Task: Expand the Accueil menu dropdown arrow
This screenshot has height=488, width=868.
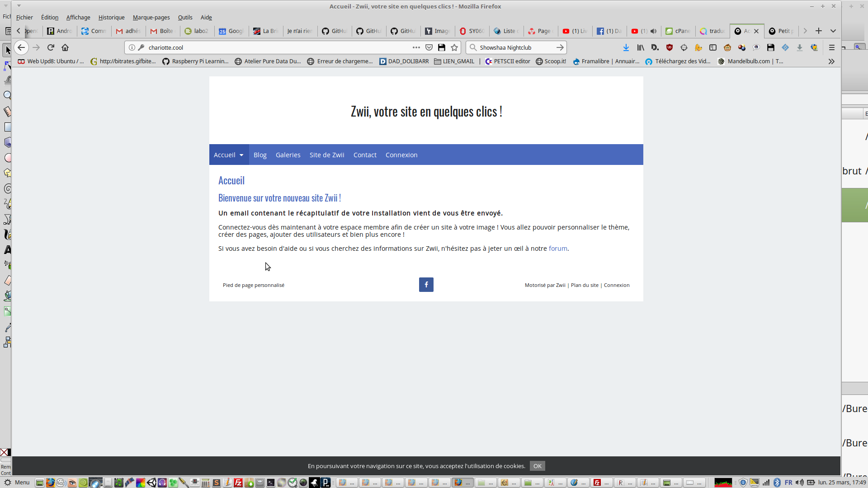Action: tap(241, 155)
